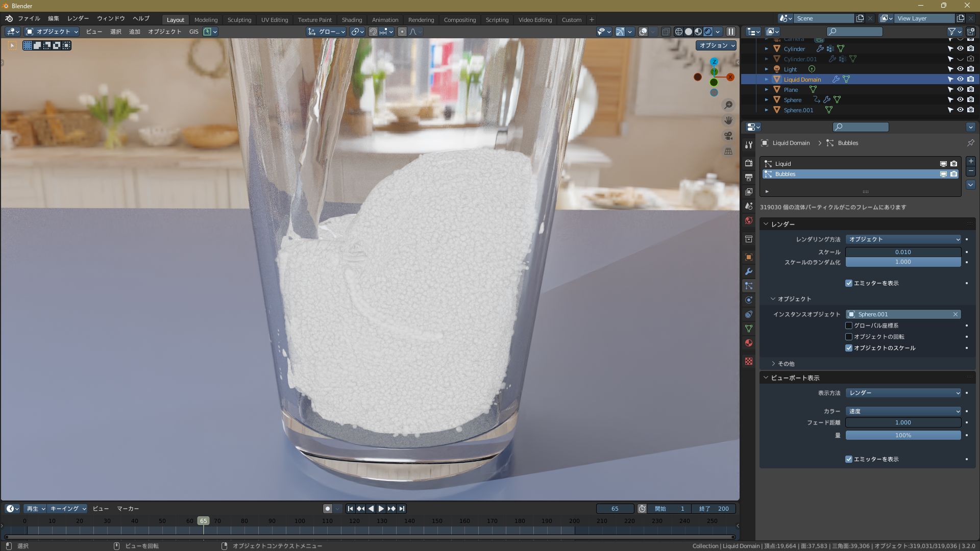This screenshot has width=980, height=551.
Task: Click the pan hand icon in viewport
Action: pyautogui.click(x=728, y=120)
